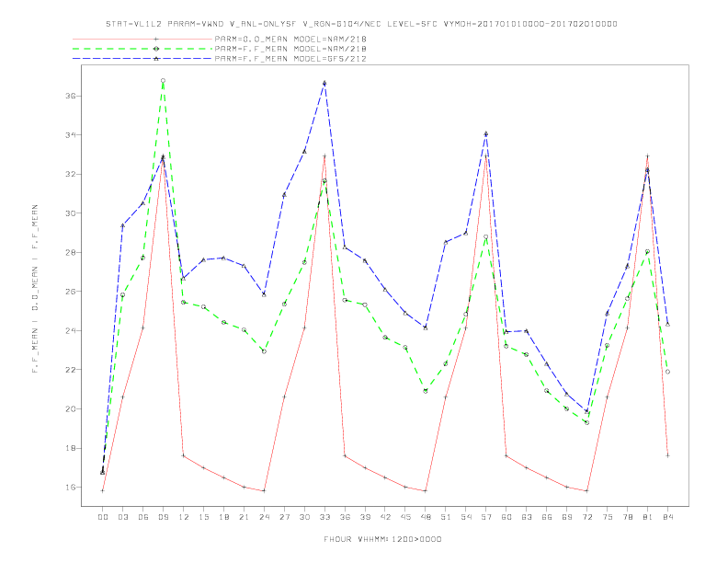Click the y-axis tick label 26
Screen dimensions: 728x563
[70, 292]
